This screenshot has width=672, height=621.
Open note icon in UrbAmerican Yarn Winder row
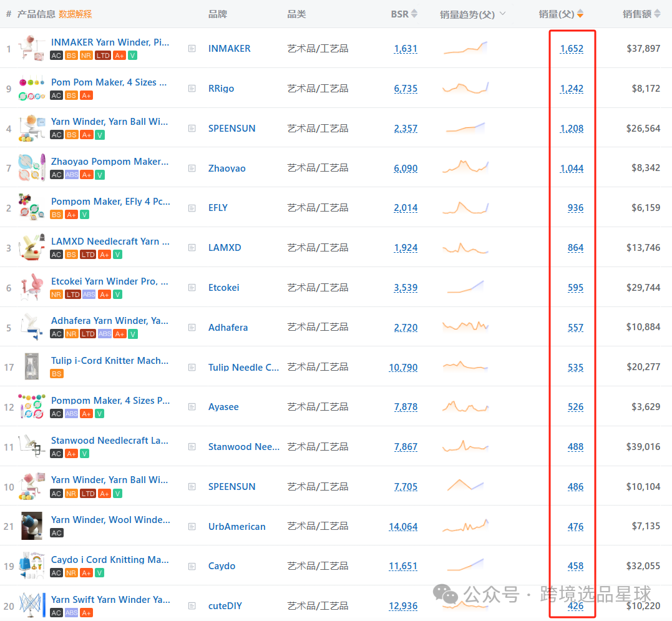click(x=192, y=526)
